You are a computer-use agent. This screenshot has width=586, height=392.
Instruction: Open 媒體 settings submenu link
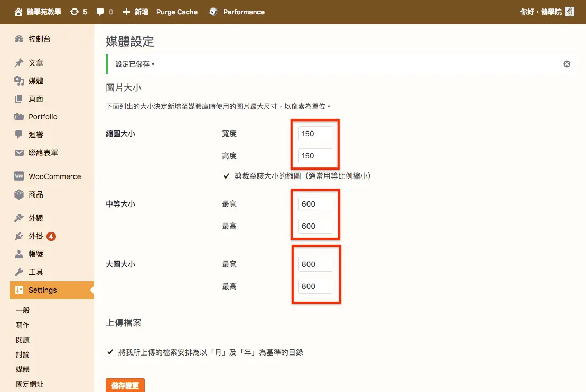tap(23, 369)
